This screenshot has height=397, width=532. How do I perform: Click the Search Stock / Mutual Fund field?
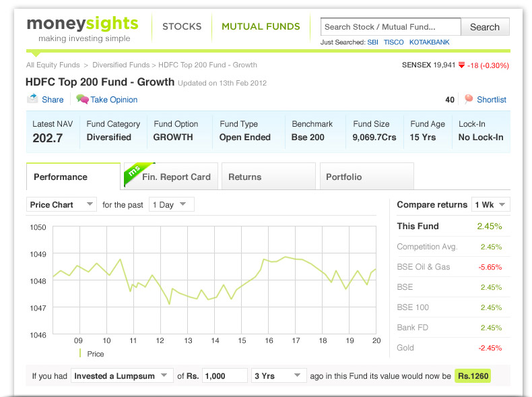click(391, 27)
